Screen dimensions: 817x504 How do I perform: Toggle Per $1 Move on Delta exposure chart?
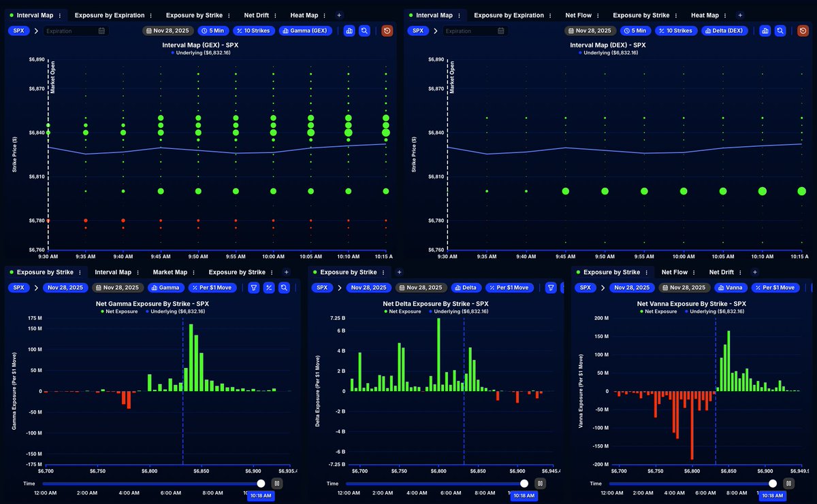point(510,288)
